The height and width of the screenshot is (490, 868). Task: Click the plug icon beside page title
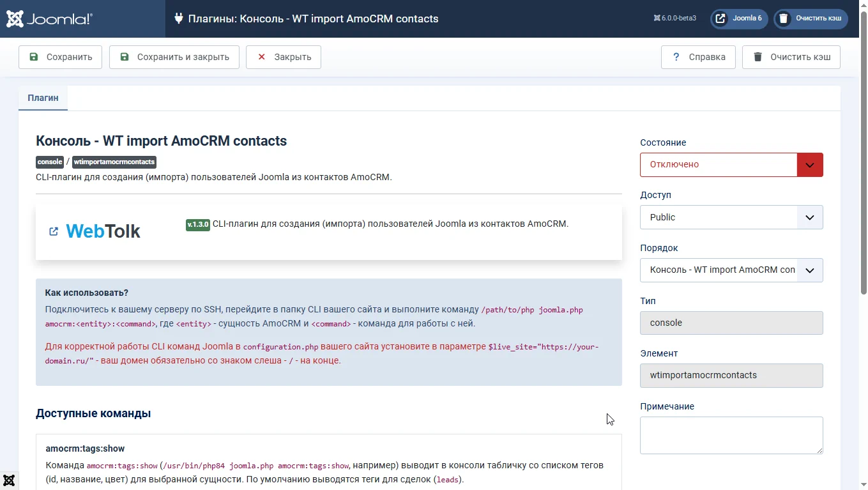[x=179, y=19]
